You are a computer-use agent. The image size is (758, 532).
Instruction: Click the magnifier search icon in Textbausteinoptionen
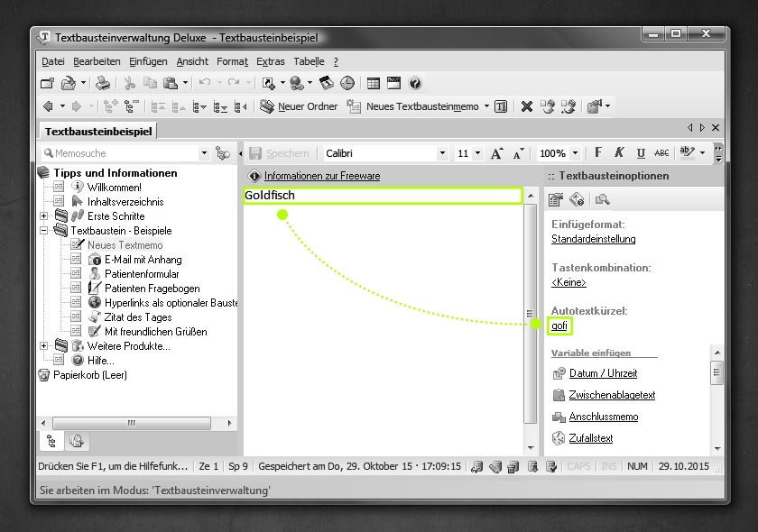tap(603, 199)
